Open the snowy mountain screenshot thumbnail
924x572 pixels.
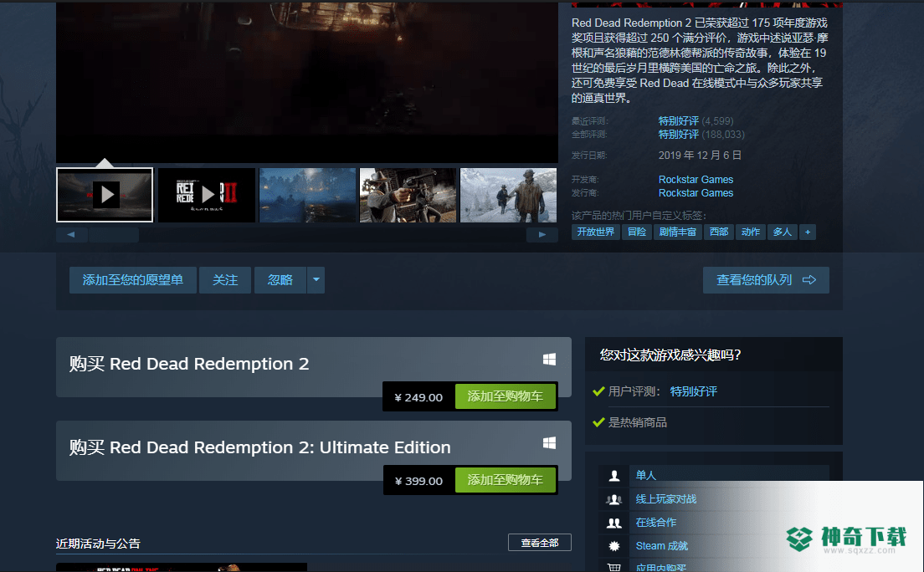click(509, 195)
